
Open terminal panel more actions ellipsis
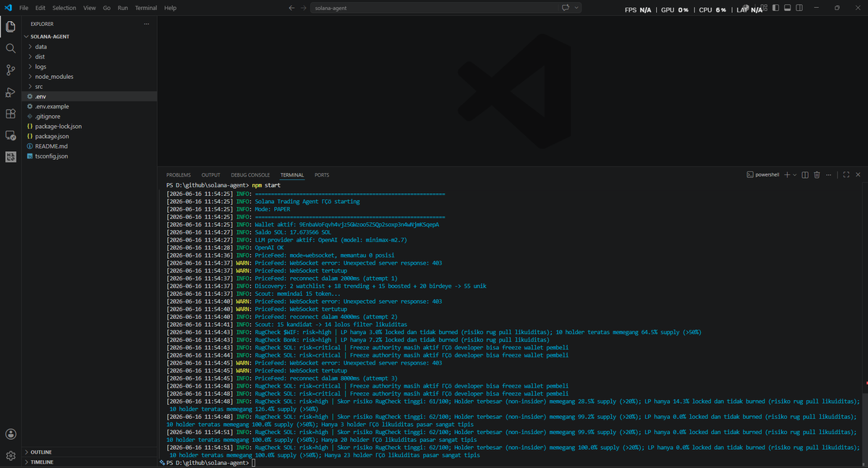click(830, 174)
